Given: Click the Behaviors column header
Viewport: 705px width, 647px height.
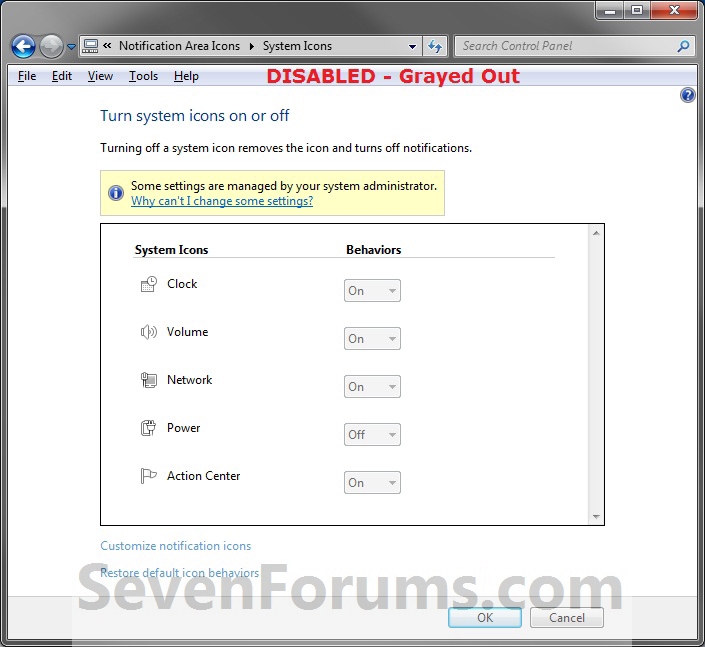Looking at the screenshot, I should coord(374,250).
